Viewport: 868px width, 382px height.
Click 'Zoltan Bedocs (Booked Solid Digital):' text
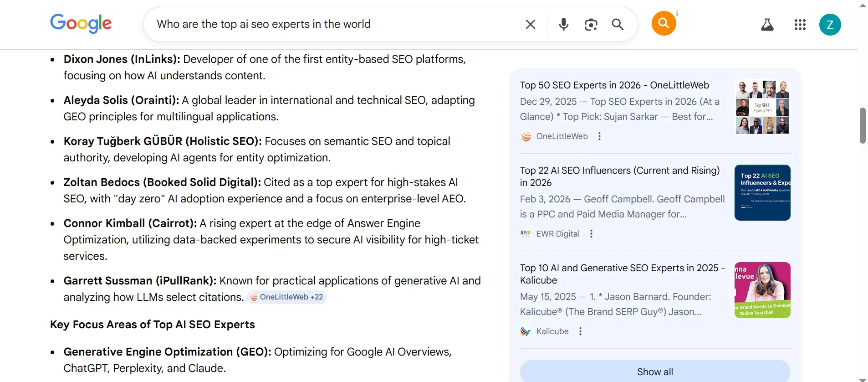162,182
